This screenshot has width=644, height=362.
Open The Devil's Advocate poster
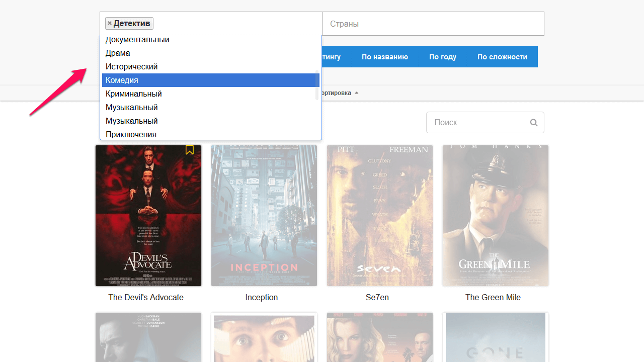coord(148,216)
